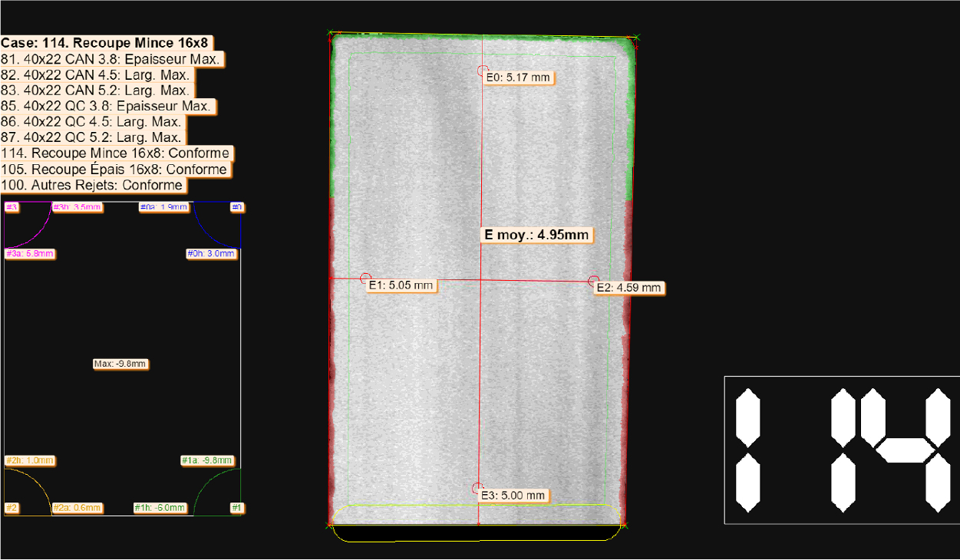Select rule 83. 40x22 CAN 5.2 Larg. Max.
Screen dimensions: 960x560
[x=95, y=91]
